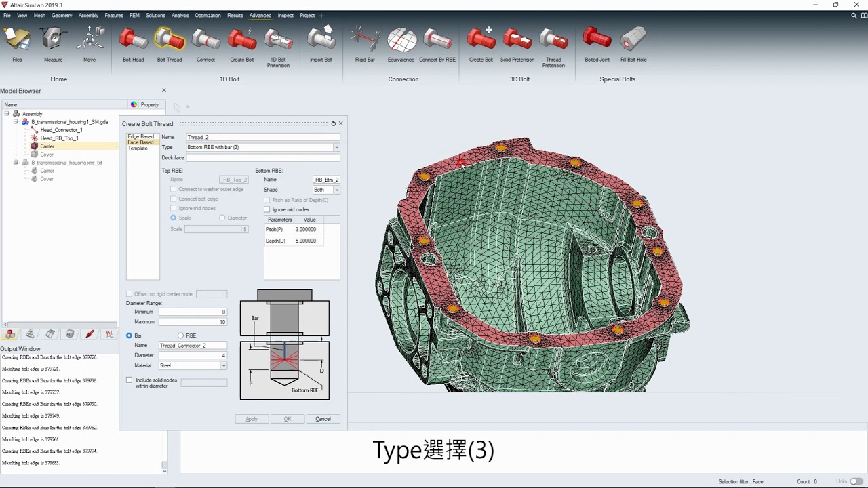Select the Bar radio button
This screenshot has height=488, width=868.
pos(129,335)
